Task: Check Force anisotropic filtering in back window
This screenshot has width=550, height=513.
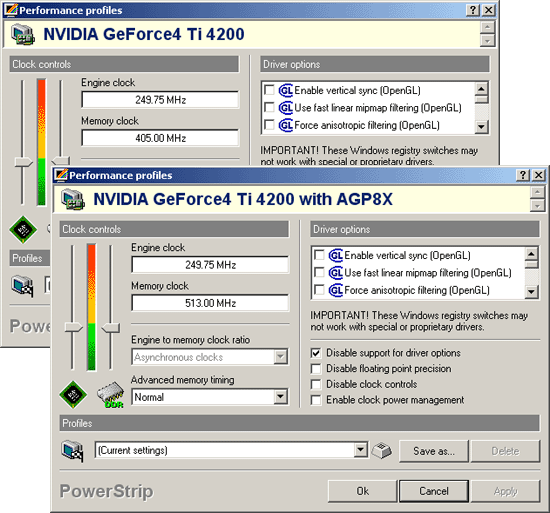Action: click(x=269, y=125)
